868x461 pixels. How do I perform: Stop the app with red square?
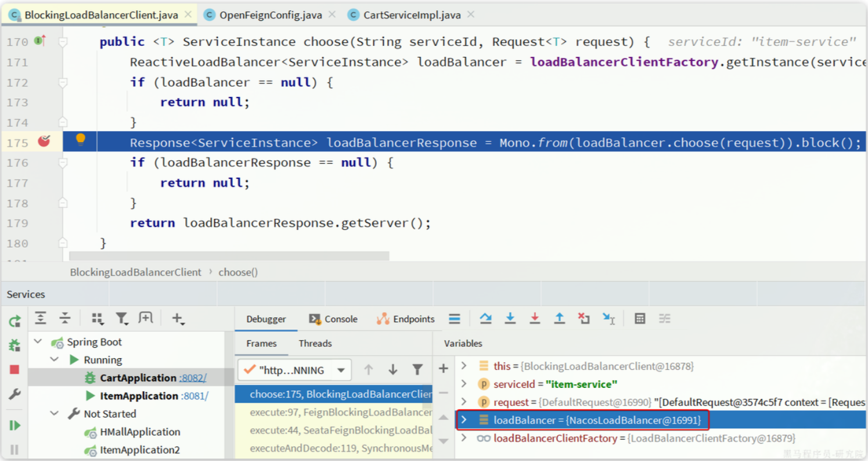pyautogui.click(x=15, y=369)
